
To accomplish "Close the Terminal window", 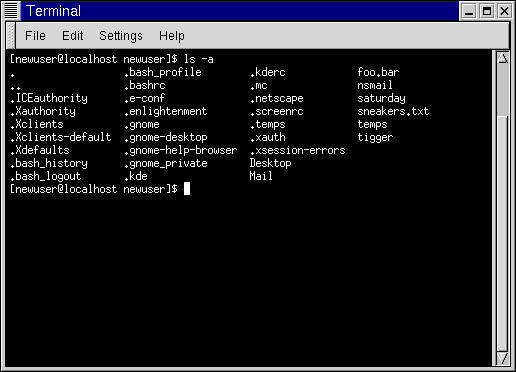I will 505,11.
